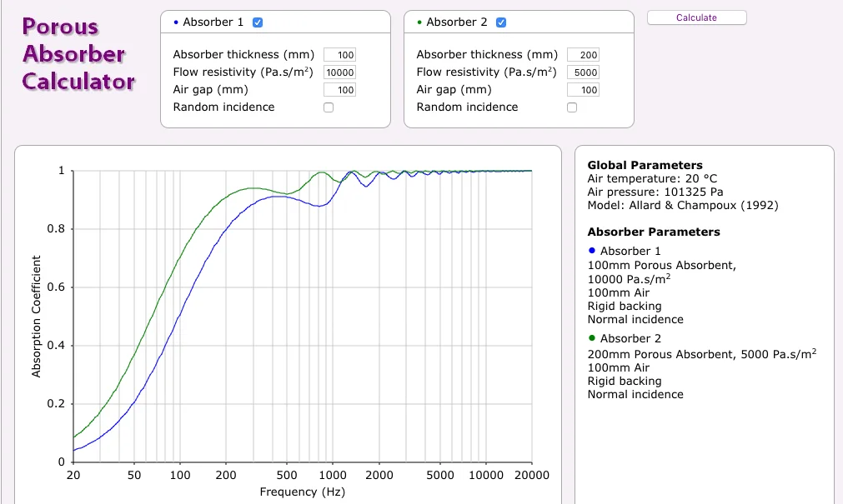
Task: Focus Absorber 2 air gap field
Action: pyautogui.click(x=584, y=90)
